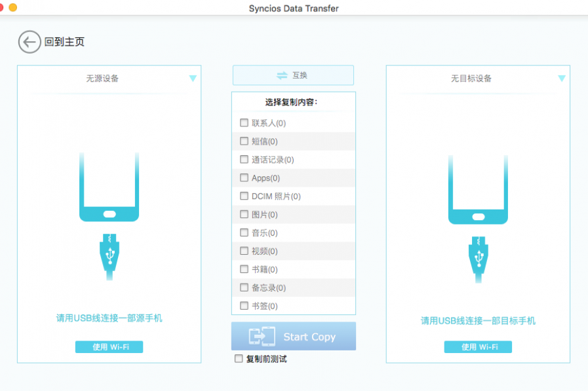The width and height of the screenshot is (588, 391).
Task: Click the 互换 swap button
Action: (x=293, y=75)
